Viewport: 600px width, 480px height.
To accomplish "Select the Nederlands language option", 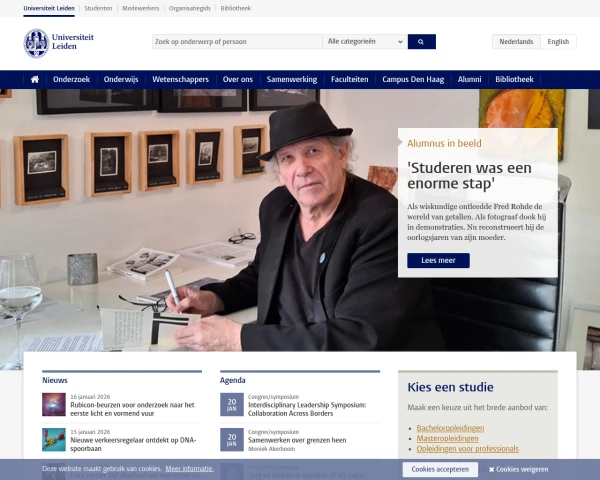I will click(516, 42).
